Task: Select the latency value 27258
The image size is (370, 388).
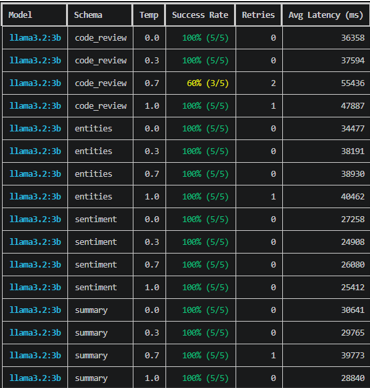Action: [353, 219]
